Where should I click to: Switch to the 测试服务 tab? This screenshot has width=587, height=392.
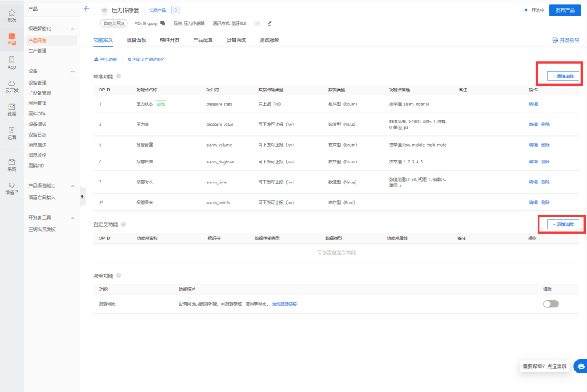click(x=269, y=40)
